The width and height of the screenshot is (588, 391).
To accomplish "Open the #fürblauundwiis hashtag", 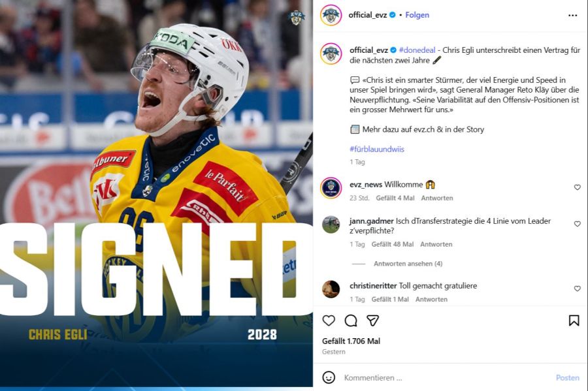I will click(377, 149).
